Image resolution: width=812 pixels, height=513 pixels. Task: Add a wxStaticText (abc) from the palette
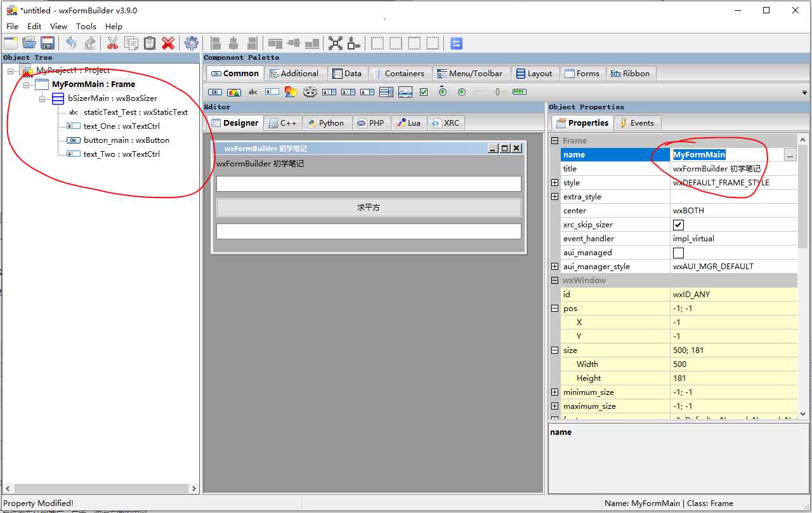[x=253, y=92]
